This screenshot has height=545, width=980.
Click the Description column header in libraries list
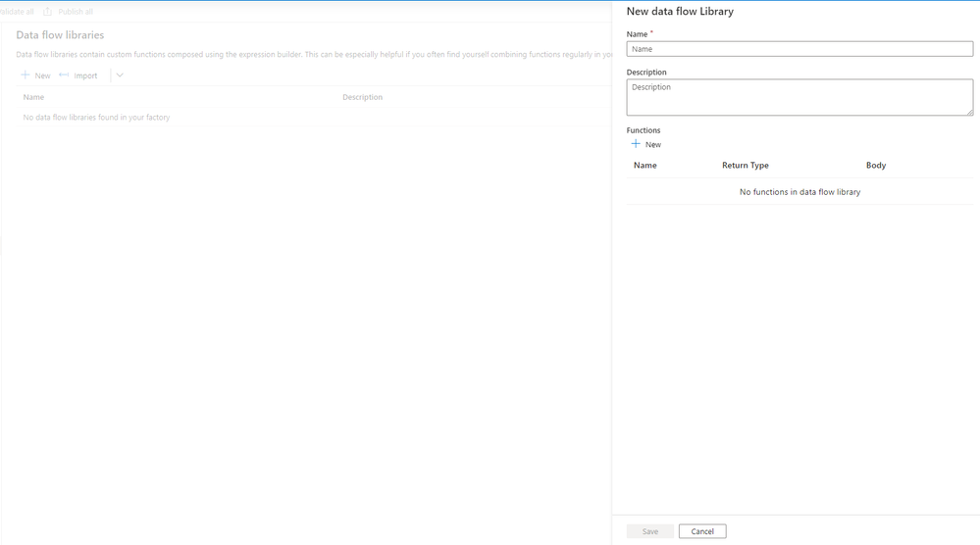tap(363, 97)
